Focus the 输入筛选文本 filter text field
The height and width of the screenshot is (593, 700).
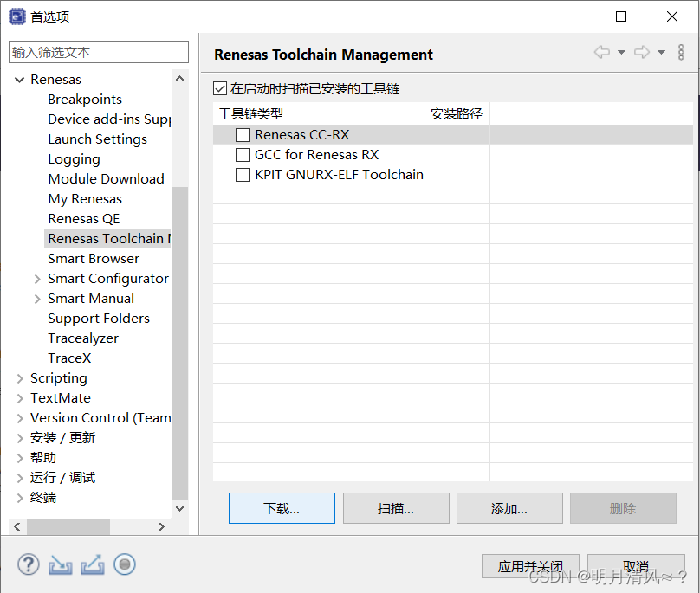pos(99,52)
